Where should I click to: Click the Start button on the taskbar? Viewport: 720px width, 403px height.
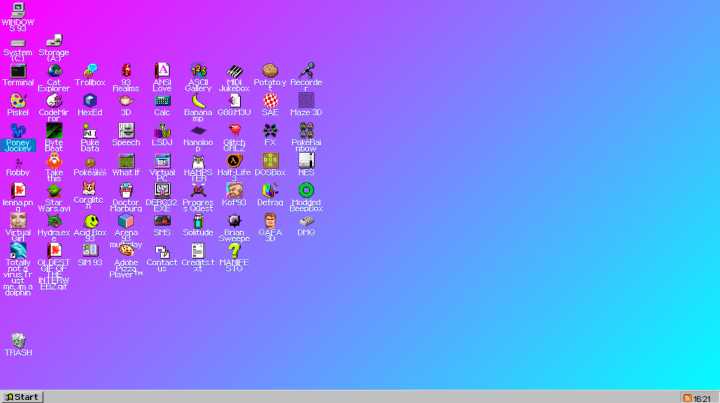[22, 397]
